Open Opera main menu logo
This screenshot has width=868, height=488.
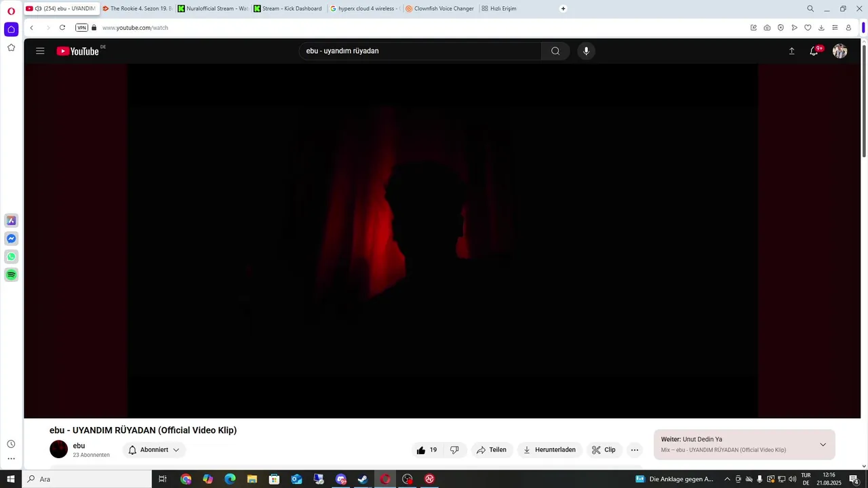(x=11, y=11)
